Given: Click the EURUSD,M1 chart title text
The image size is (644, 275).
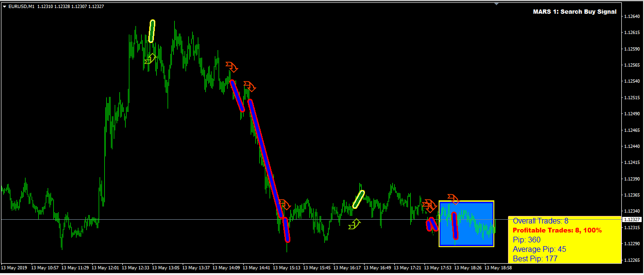Looking at the screenshot, I should [21, 7].
